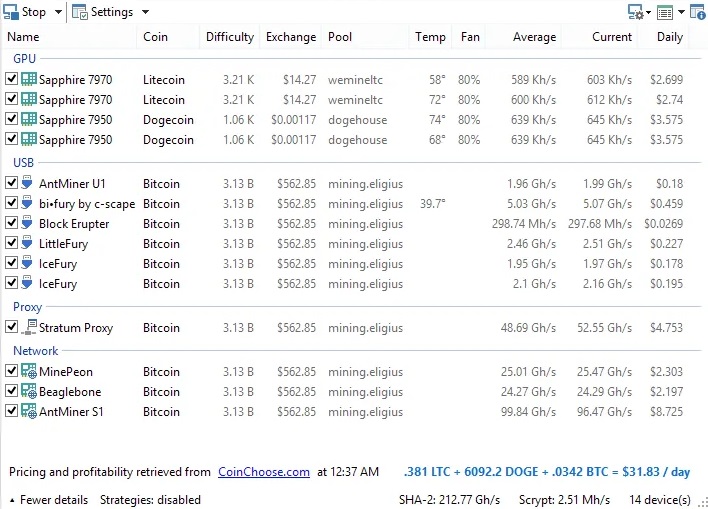Disable the Stratum Proxy checkbox
Viewport: 708px width, 509px height.
pos(11,328)
